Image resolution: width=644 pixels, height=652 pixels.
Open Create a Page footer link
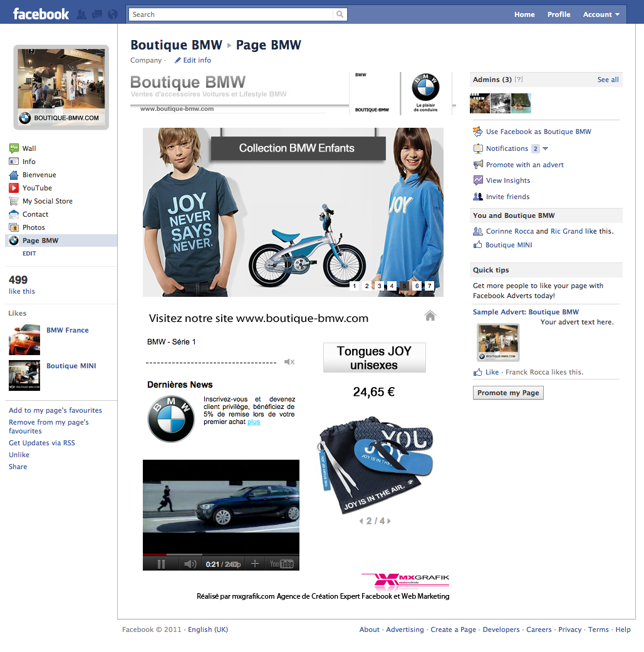pos(453,629)
